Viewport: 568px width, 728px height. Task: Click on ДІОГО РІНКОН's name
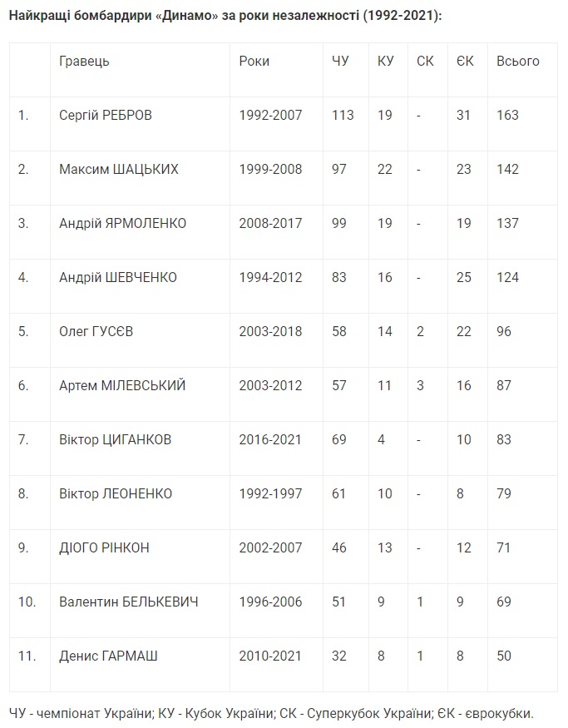coord(105,547)
